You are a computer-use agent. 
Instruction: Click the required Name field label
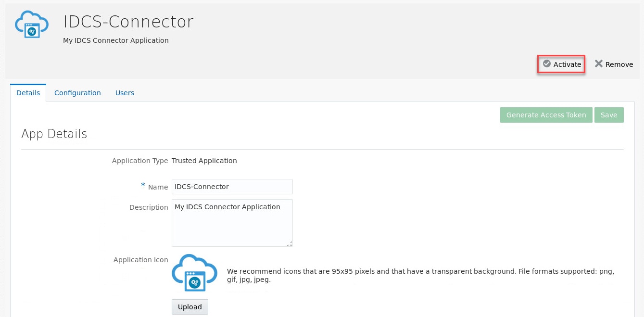(x=158, y=187)
